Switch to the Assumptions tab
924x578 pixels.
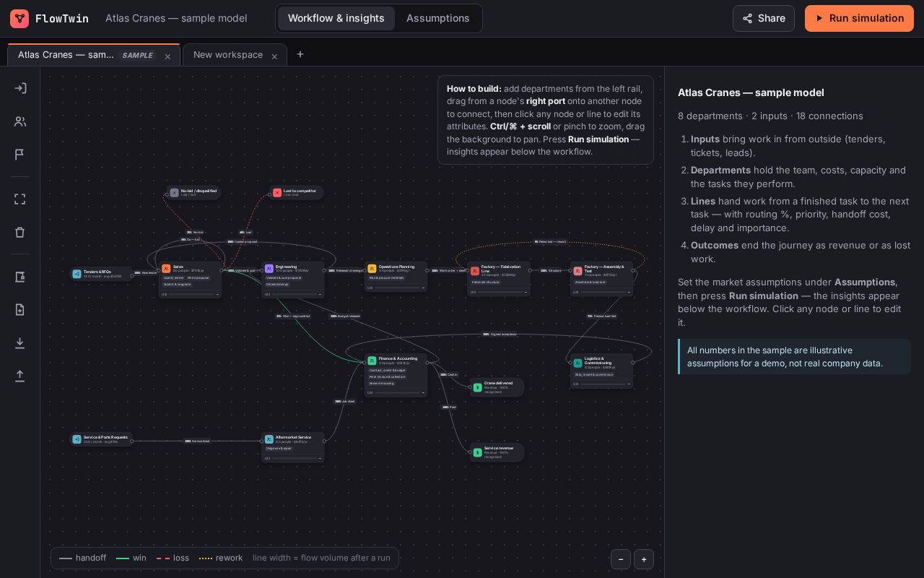[x=438, y=18]
